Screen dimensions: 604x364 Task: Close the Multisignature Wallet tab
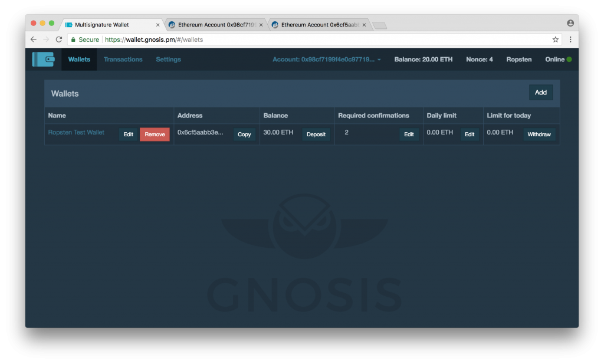157,25
